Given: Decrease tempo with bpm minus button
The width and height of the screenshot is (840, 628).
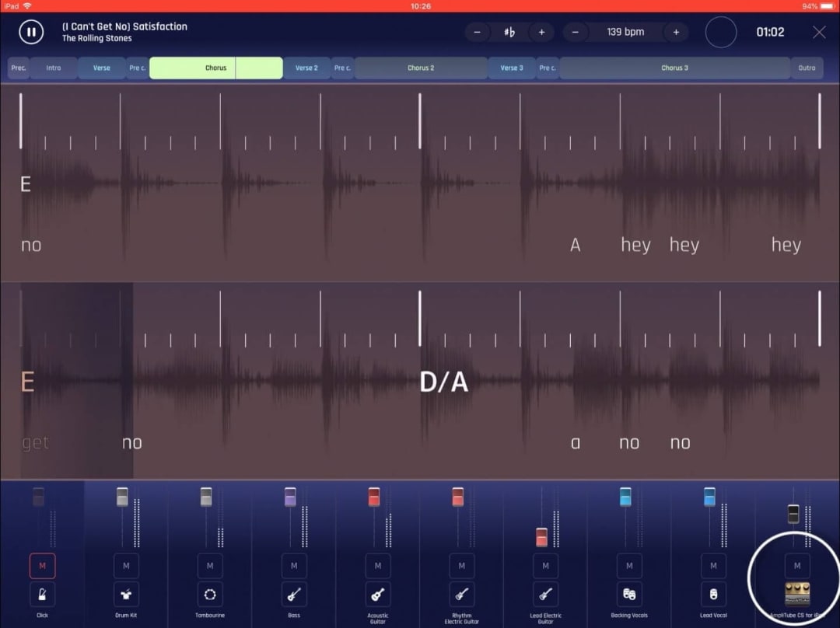Looking at the screenshot, I should tap(575, 32).
